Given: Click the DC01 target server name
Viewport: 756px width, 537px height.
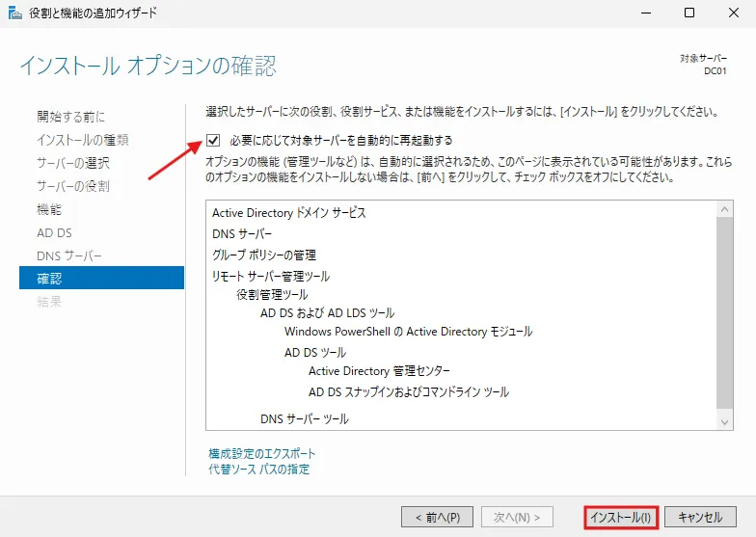Looking at the screenshot, I should coord(715,71).
